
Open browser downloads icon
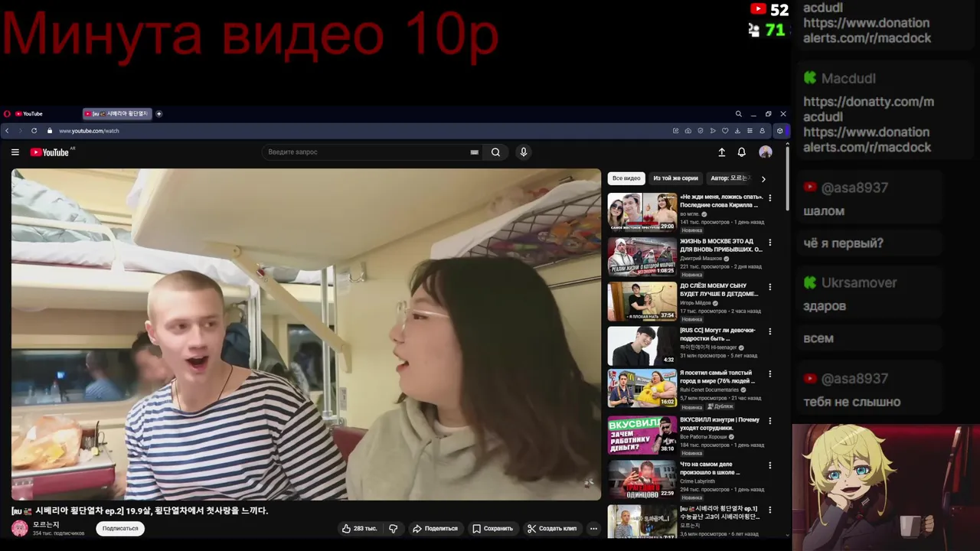[737, 131]
